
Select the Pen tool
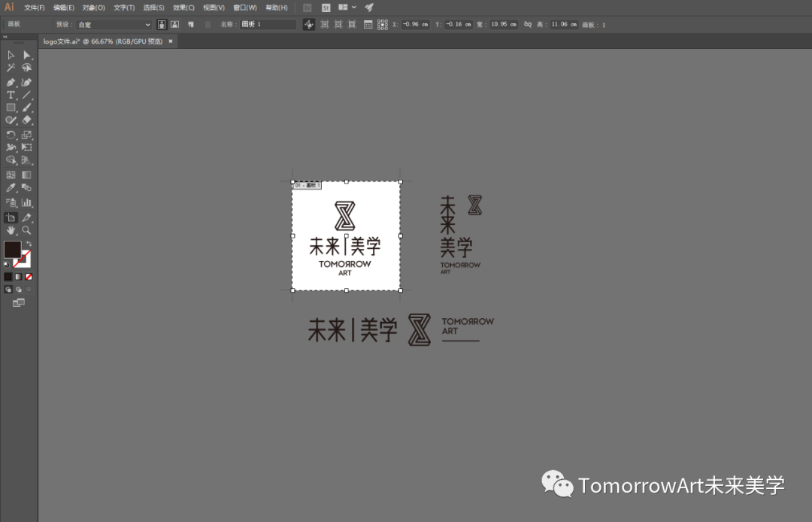tap(11, 82)
